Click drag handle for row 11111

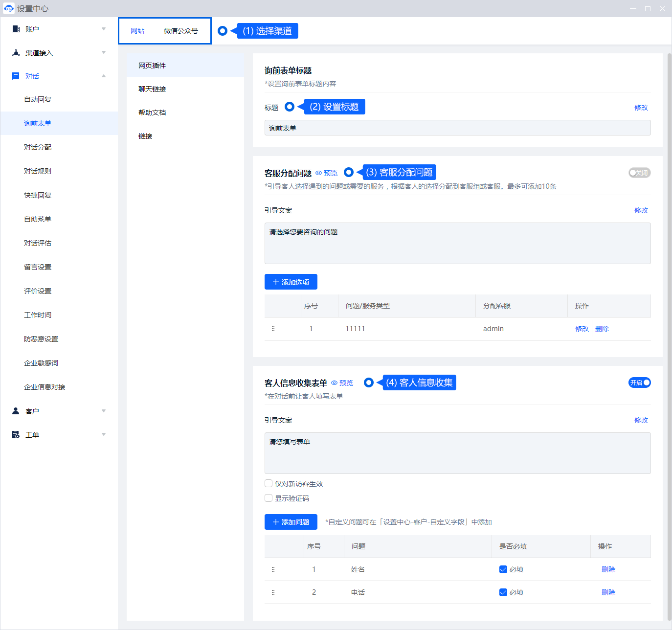(x=273, y=329)
